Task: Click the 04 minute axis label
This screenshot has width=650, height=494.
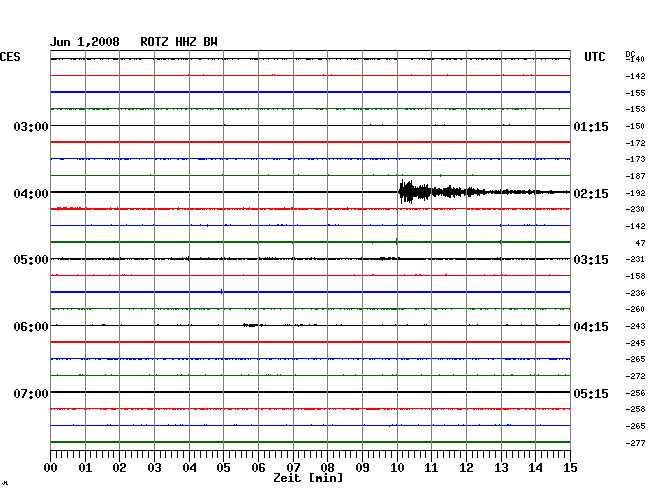Action: pos(189,467)
